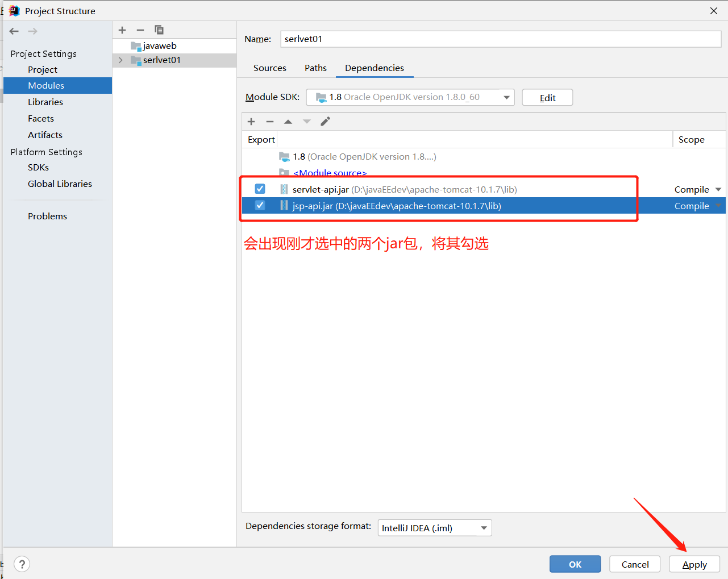Close the Project Structure dialog
Viewport: 728px width, 579px height.
pos(714,11)
